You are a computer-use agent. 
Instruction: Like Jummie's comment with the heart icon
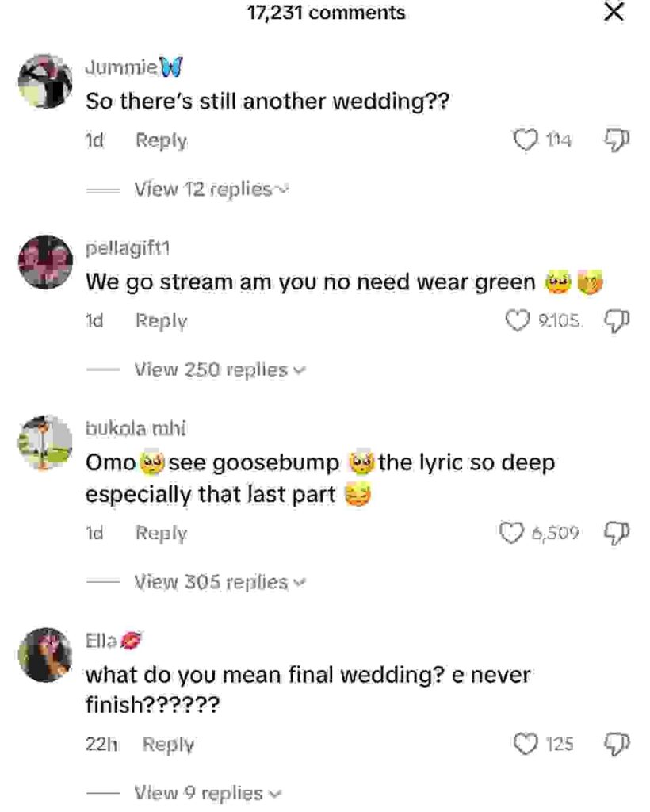coord(526,140)
